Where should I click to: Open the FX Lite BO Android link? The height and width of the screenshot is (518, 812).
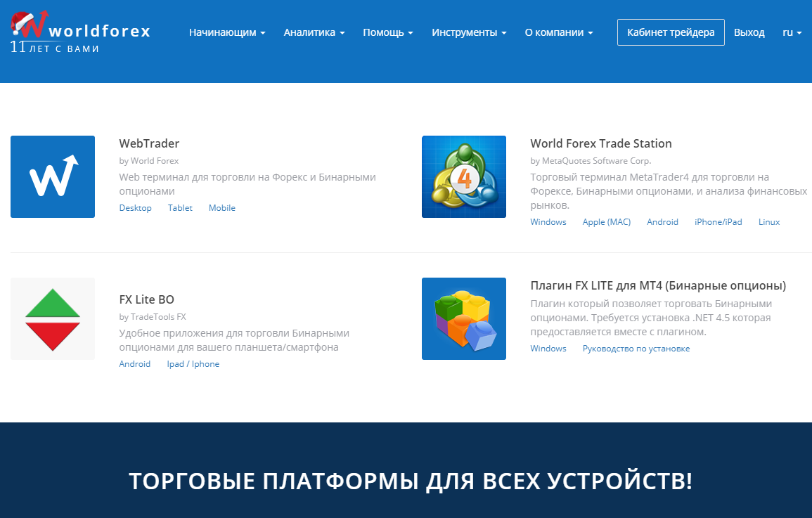pyautogui.click(x=134, y=364)
